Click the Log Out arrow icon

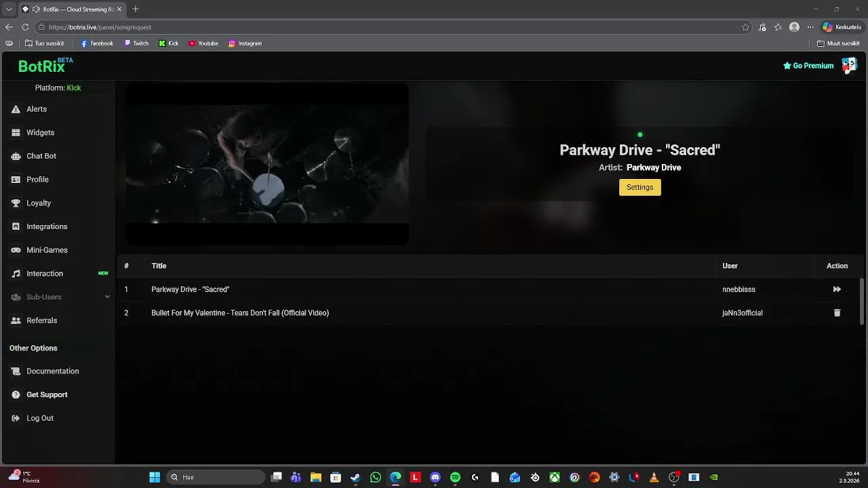click(x=16, y=418)
